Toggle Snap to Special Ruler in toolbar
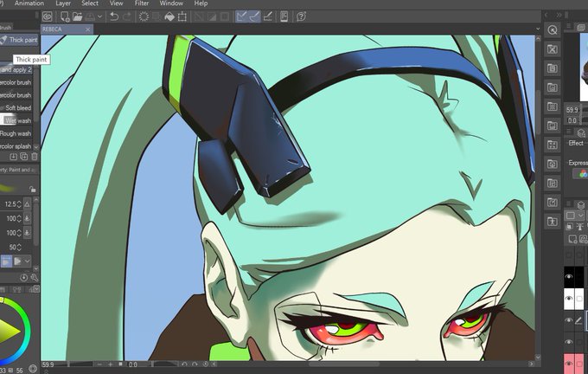588x374 pixels. (x=254, y=16)
